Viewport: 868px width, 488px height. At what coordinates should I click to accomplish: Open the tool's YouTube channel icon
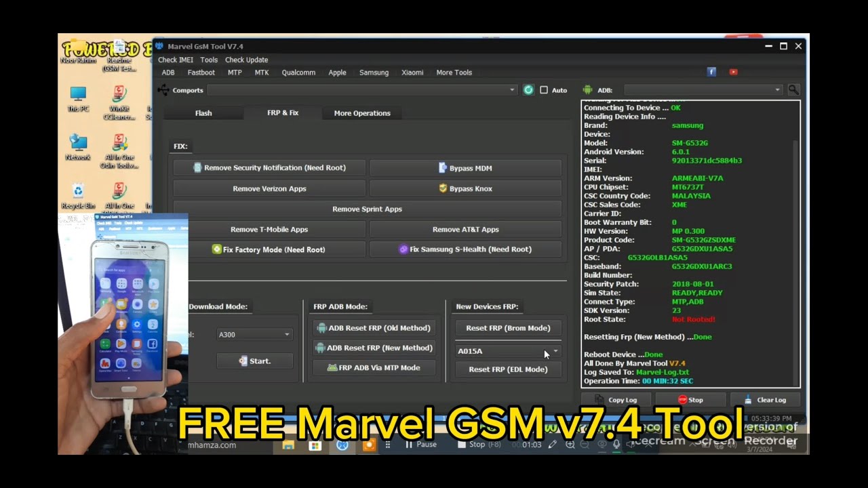point(733,72)
